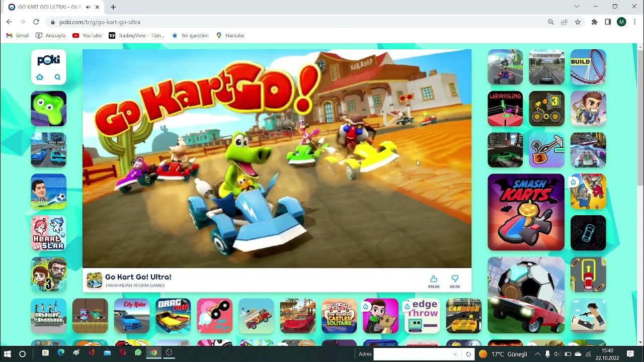Viewport: 644px width, 362px height.
Task: Open the Windows Start menu
Action: (8, 354)
